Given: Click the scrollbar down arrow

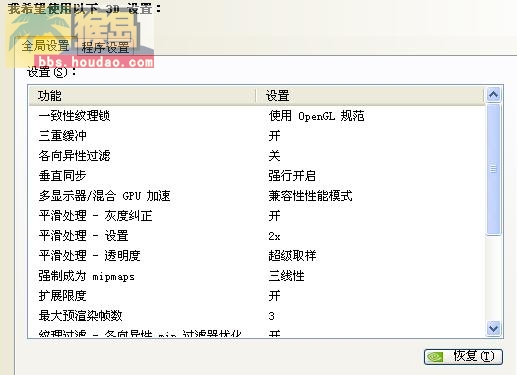Looking at the screenshot, I should click(493, 329).
